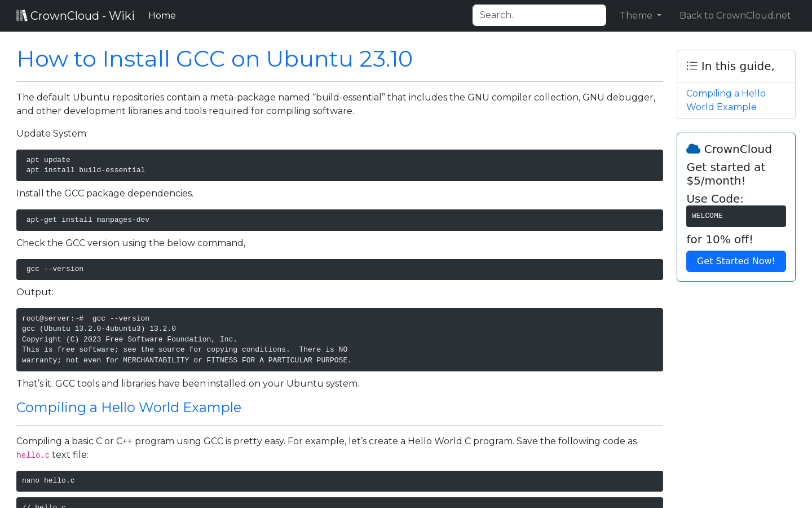
Task: Select the WELCOME promo code box
Action: (736, 216)
